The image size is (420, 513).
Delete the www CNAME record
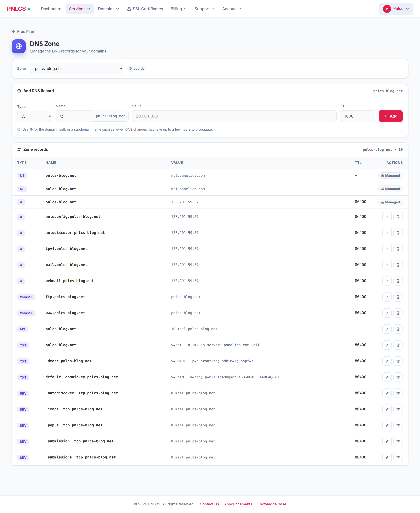click(398, 313)
